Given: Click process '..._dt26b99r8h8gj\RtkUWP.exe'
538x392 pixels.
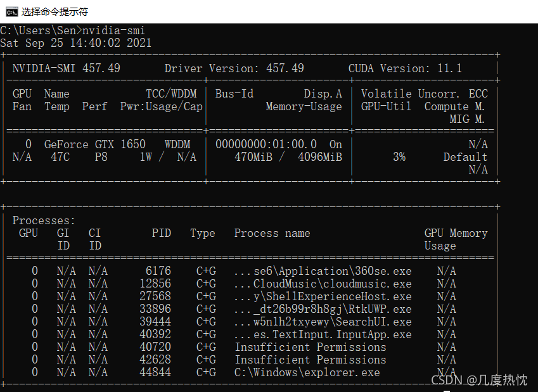Looking at the screenshot, I should (x=323, y=309).
